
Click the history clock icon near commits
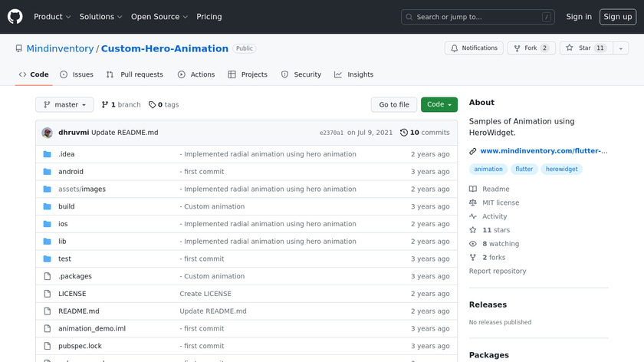tap(404, 133)
